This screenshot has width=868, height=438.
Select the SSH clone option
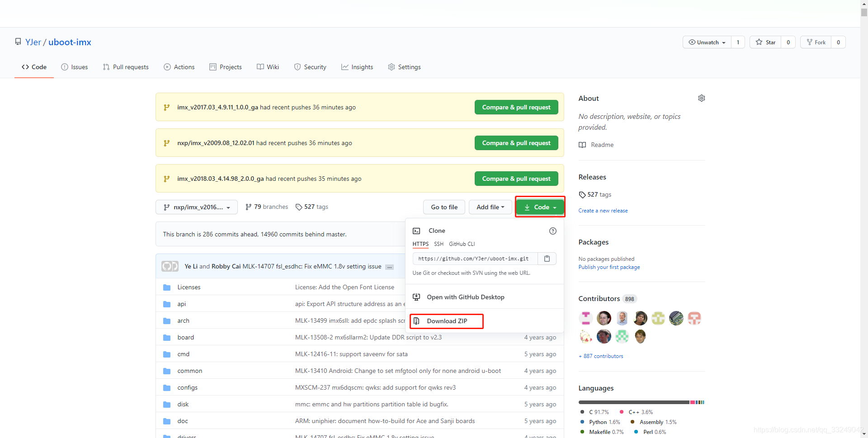pos(439,244)
